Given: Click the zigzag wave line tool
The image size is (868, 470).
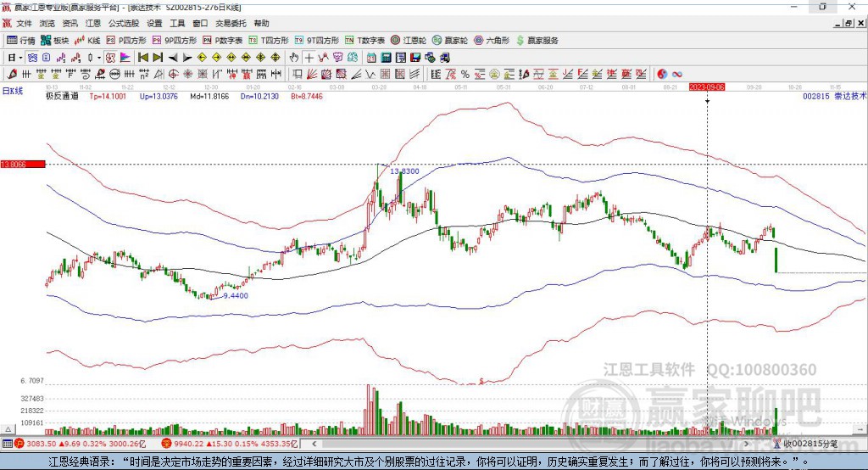Looking at the screenshot, I should pyautogui.click(x=370, y=74).
